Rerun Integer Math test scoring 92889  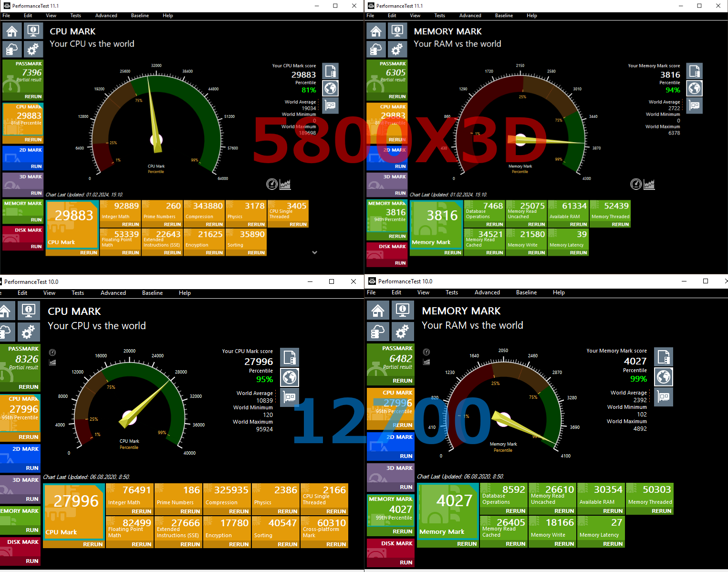point(130,224)
